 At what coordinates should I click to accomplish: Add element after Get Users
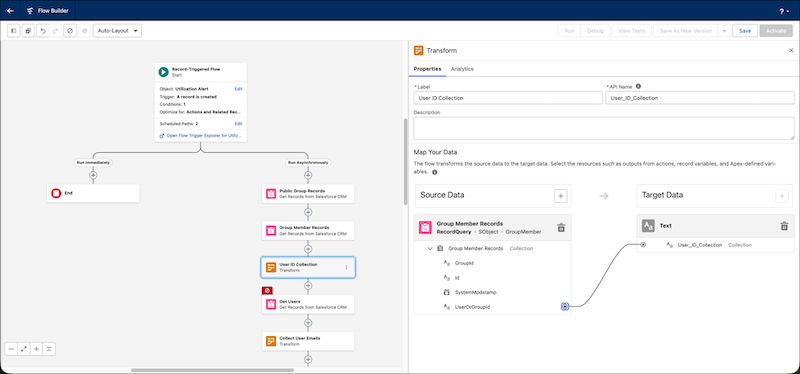click(308, 322)
